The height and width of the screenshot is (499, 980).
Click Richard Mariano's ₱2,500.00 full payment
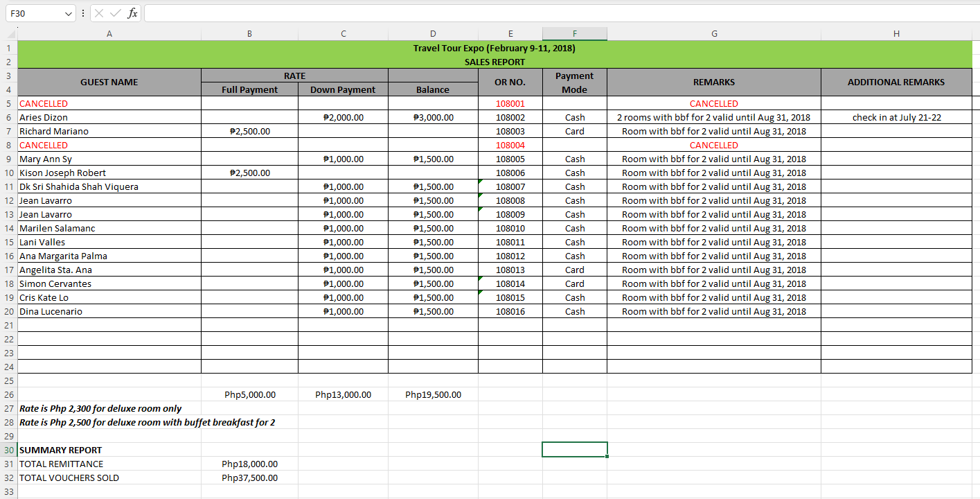point(249,131)
